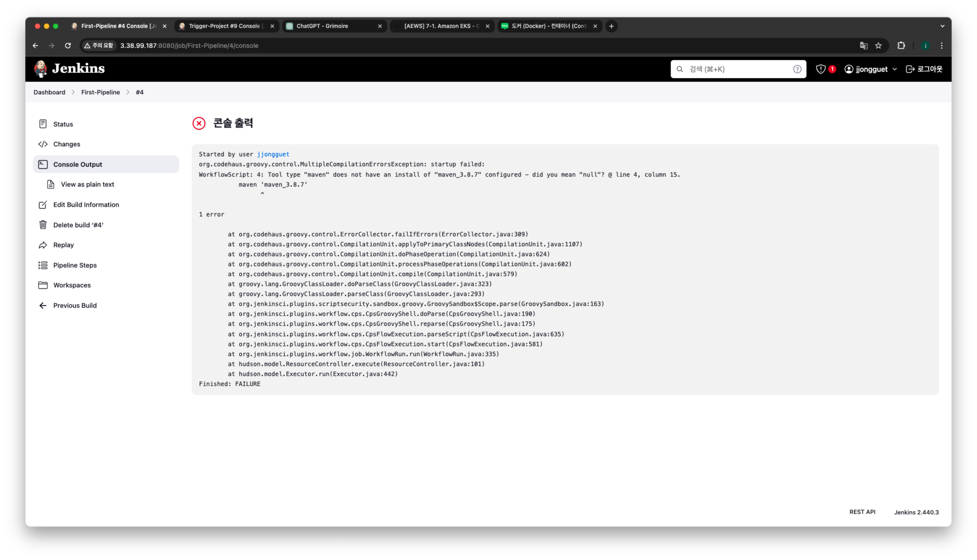Open Workspaces folder in the sidebar
The width and height of the screenshot is (977, 560).
(72, 285)
